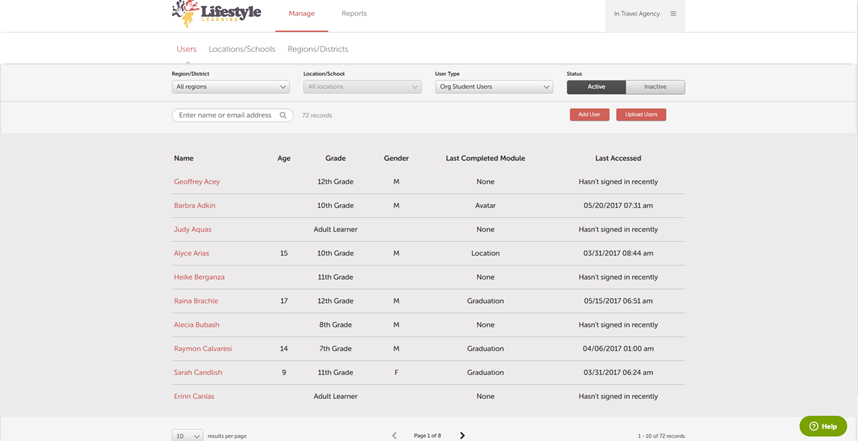
Task: Expand the Location/School dropdown
Action: click(x=362, y=87)
